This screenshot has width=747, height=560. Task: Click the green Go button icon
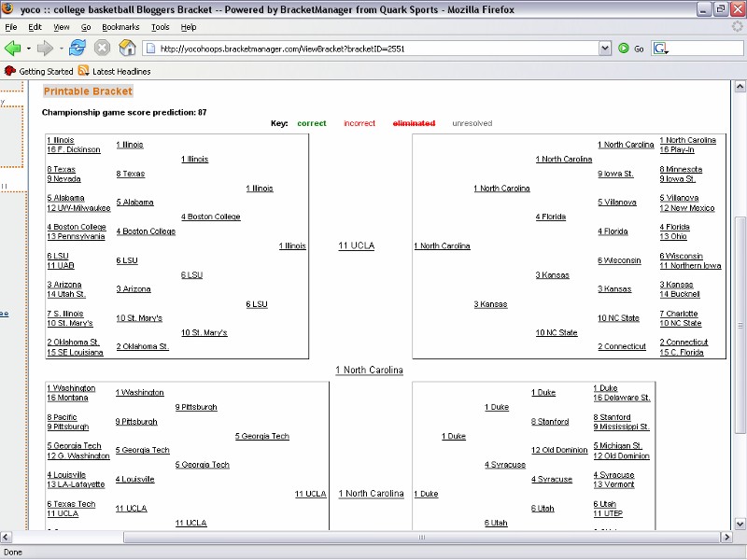623,49
